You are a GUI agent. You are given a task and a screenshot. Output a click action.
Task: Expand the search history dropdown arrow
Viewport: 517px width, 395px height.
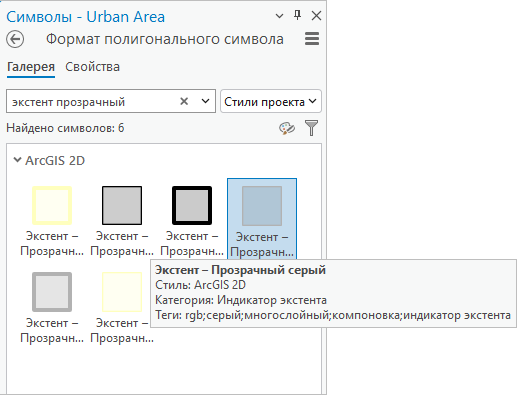coord(206,101)
